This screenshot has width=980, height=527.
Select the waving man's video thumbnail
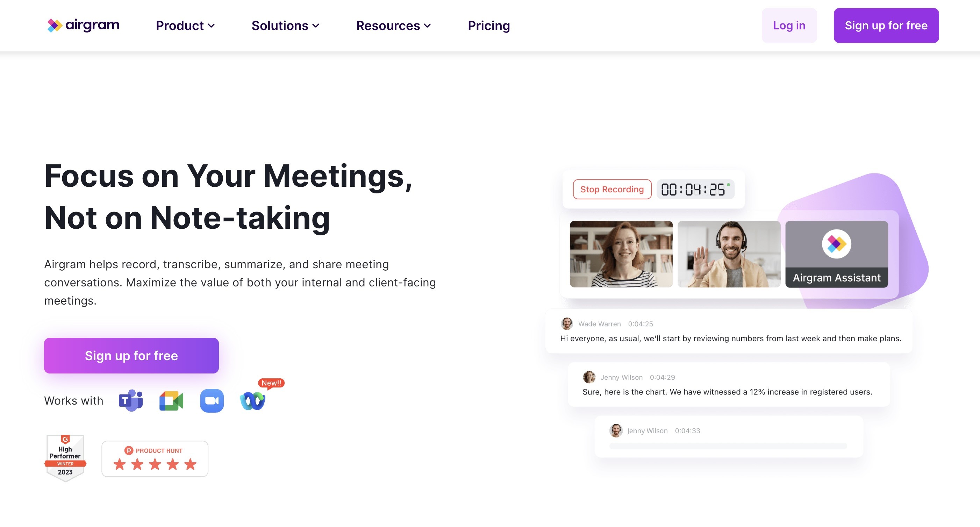point(729,254)
